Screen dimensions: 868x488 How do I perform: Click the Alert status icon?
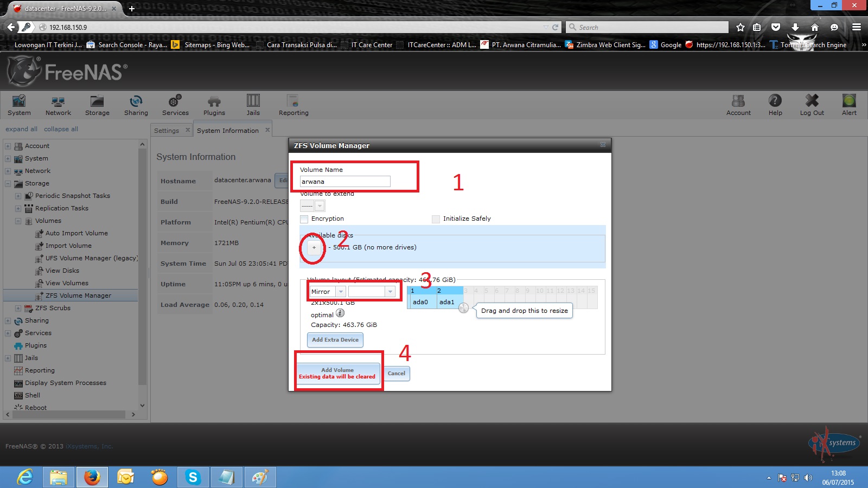[849, 105]
